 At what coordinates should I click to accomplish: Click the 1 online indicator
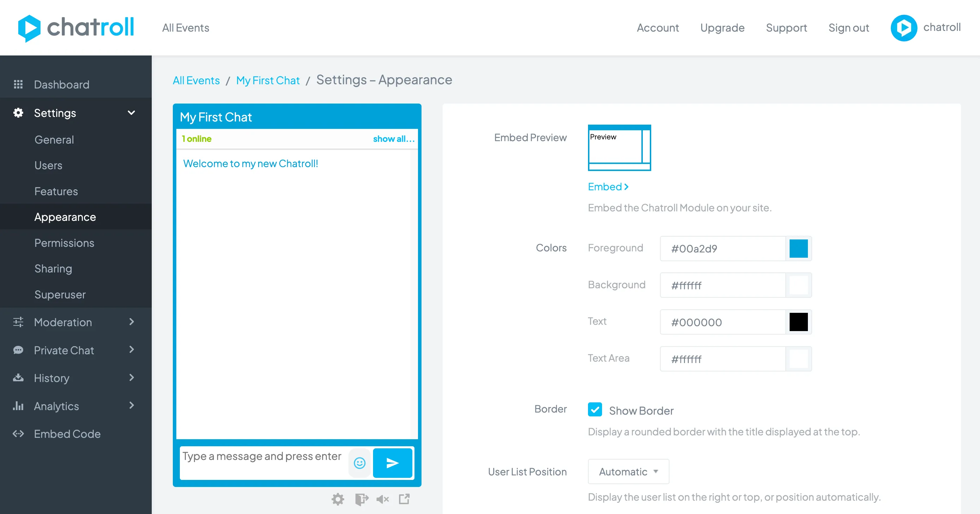[197, 139]
